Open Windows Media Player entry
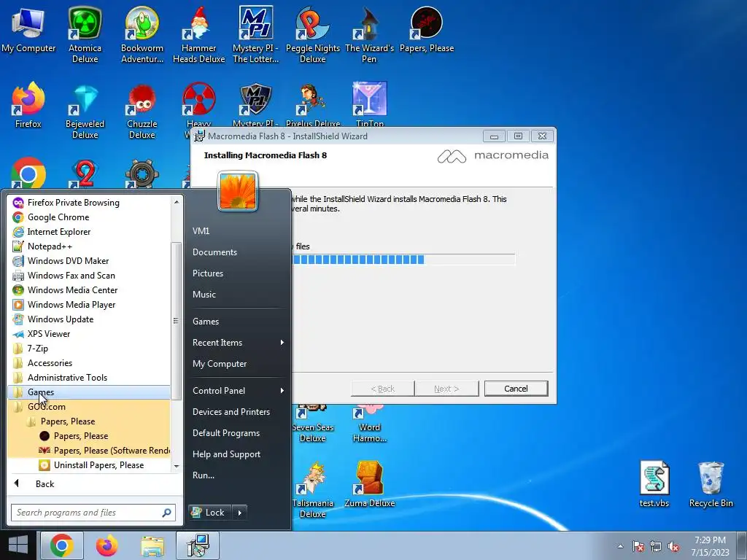The height and width of the screenshot is (560, 747). [x=88, y=305]
